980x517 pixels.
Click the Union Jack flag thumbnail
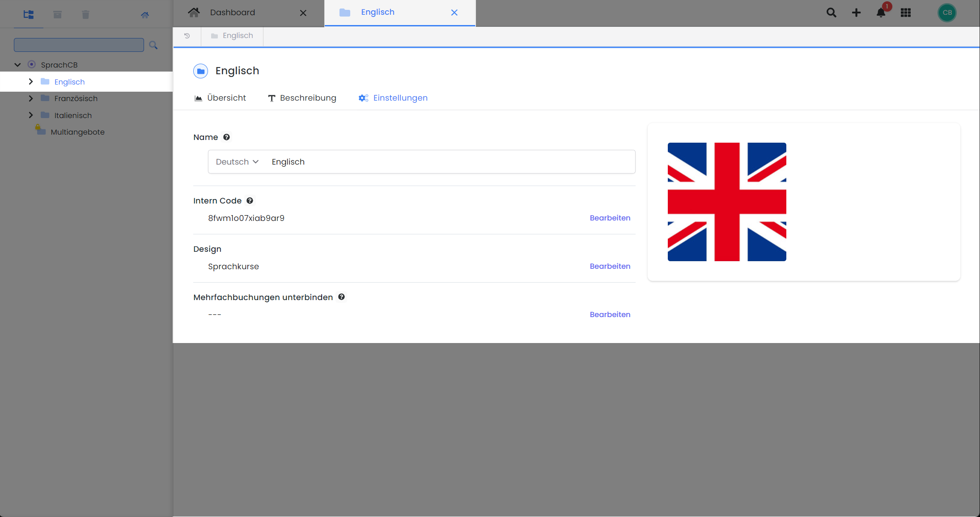coord(726,202)
